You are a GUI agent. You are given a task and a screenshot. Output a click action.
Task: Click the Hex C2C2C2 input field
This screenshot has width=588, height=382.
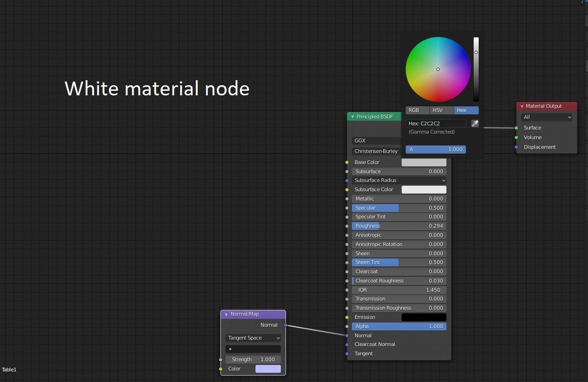436,123
